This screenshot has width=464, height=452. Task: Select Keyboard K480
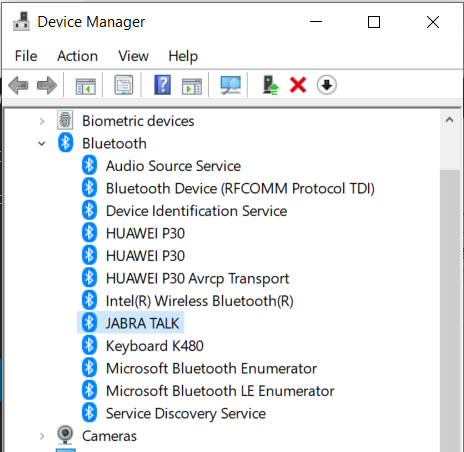(155, 346)
